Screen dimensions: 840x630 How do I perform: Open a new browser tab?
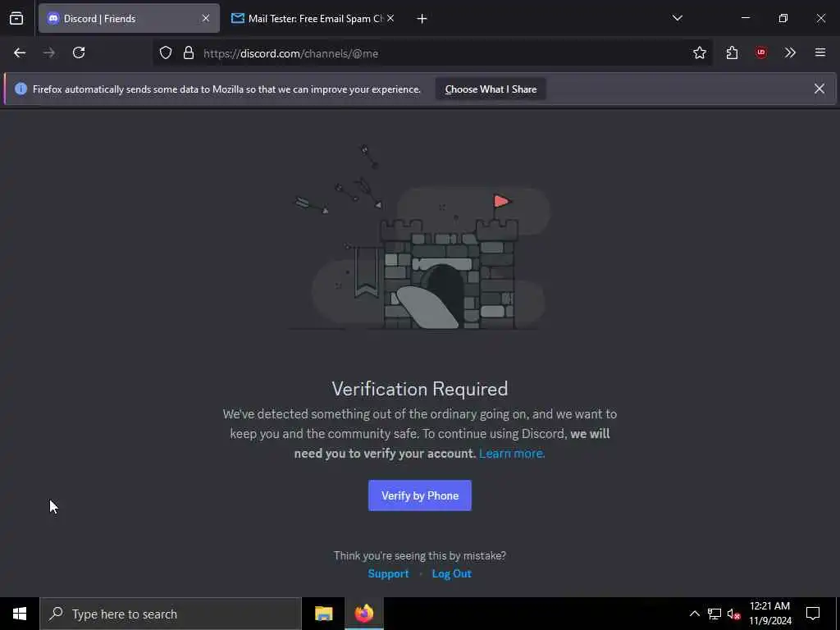[x=422, y=19]
